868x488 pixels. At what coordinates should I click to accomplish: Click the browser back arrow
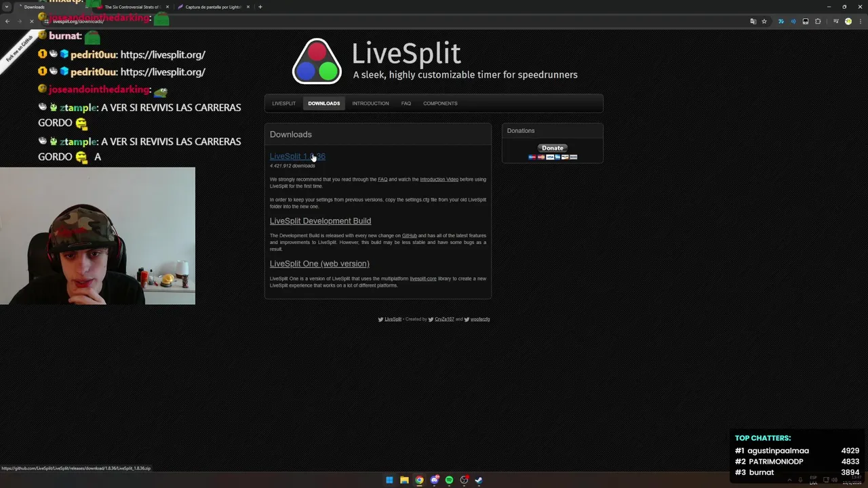pos(7,21)
